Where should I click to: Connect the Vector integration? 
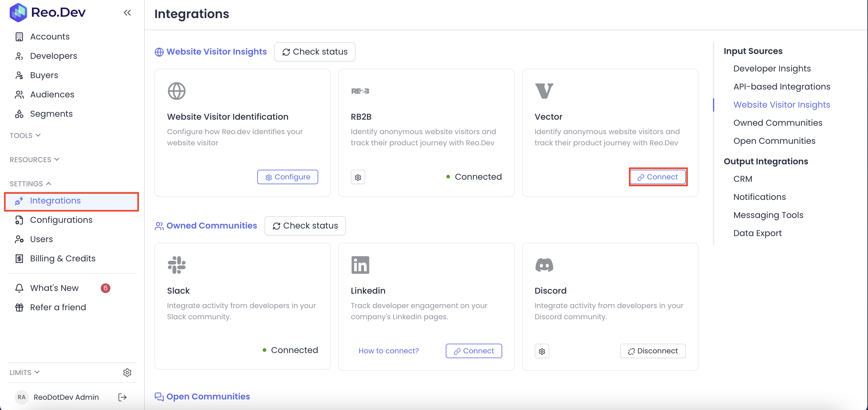click(x=657, y=177)
